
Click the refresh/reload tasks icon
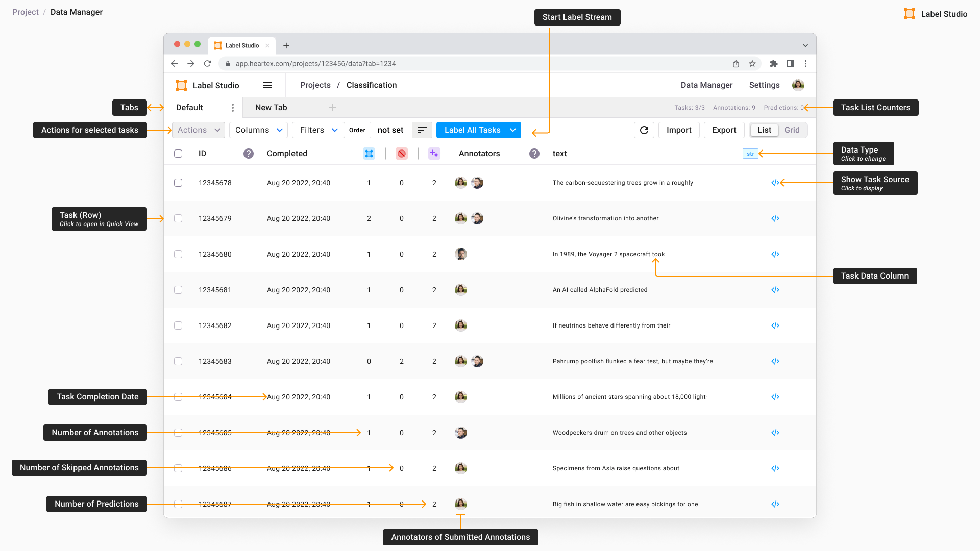coord(644,129)
